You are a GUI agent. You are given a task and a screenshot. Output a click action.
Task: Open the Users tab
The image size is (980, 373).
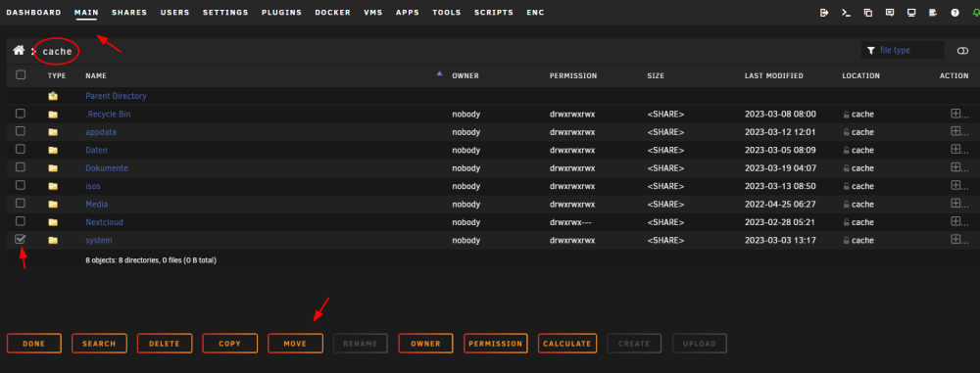(x=175, y=13)
